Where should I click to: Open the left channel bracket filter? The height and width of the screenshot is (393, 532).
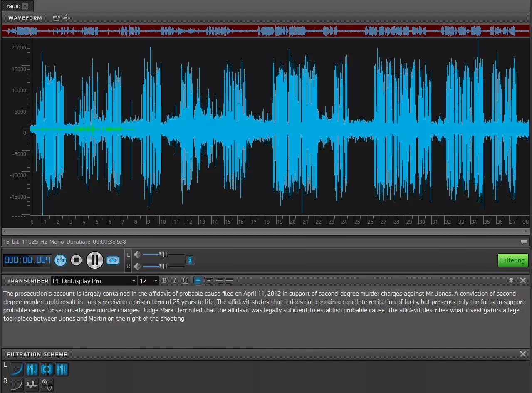47,369
